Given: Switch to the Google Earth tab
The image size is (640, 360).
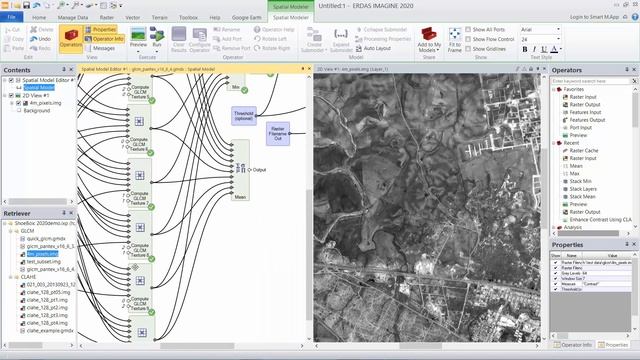Looking at the screenshot, I should [246, 18].
